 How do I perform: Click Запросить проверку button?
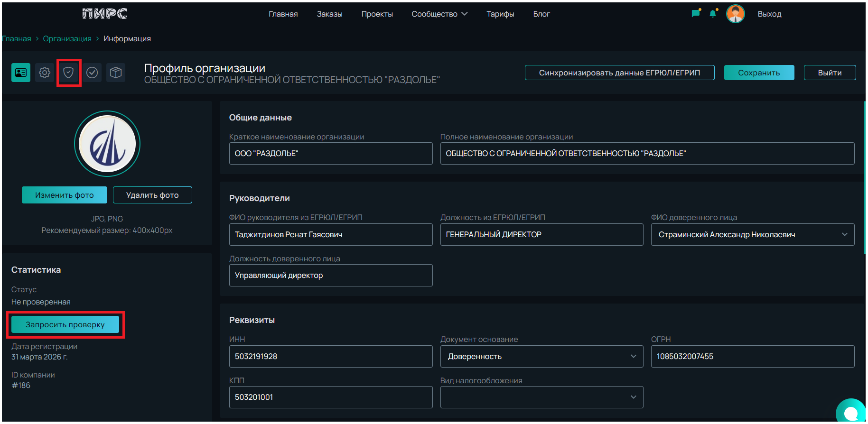coord(65,325)
